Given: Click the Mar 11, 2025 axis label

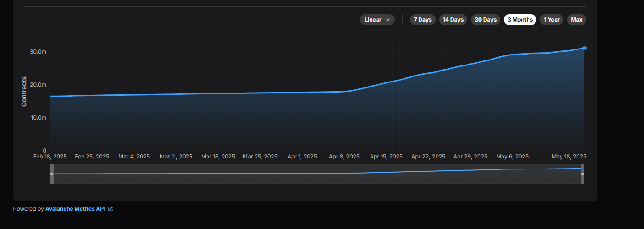Looking at the screenshot, I should (176, 157).
